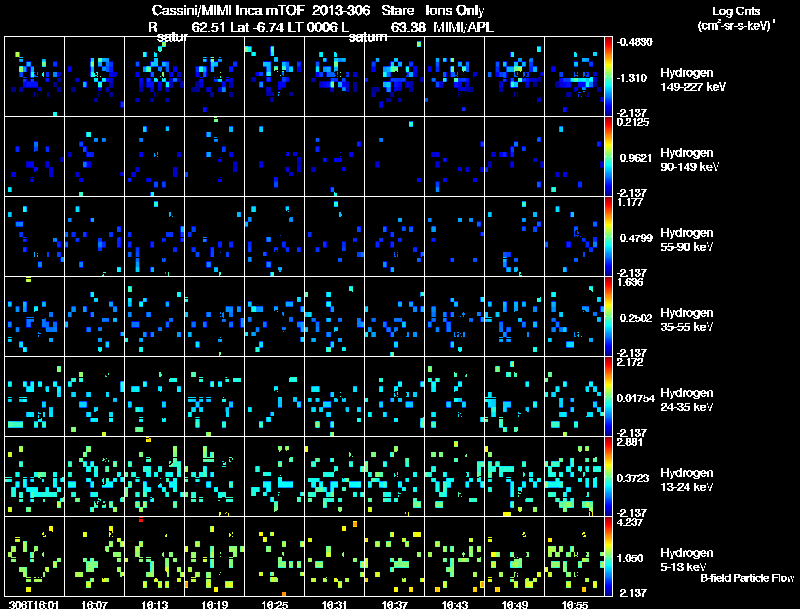The width and height of the screenshot is (800, 609).
Task: Select the '2013-306' date in title
Action: click(x=339, y=11)
